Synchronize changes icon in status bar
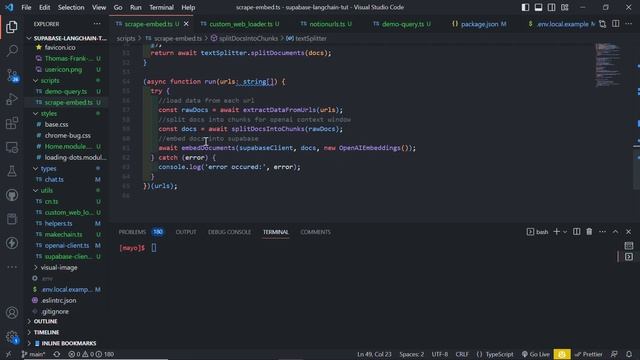 pos(57,354)
